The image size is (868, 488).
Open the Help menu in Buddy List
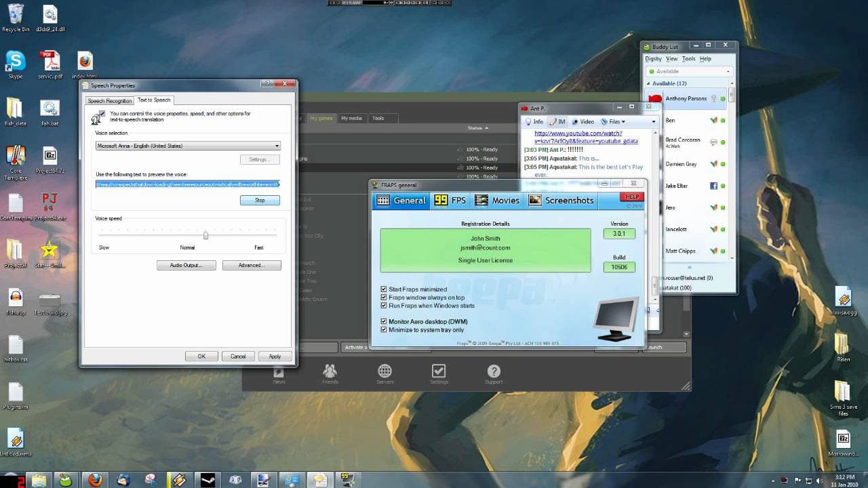point(705,59)
